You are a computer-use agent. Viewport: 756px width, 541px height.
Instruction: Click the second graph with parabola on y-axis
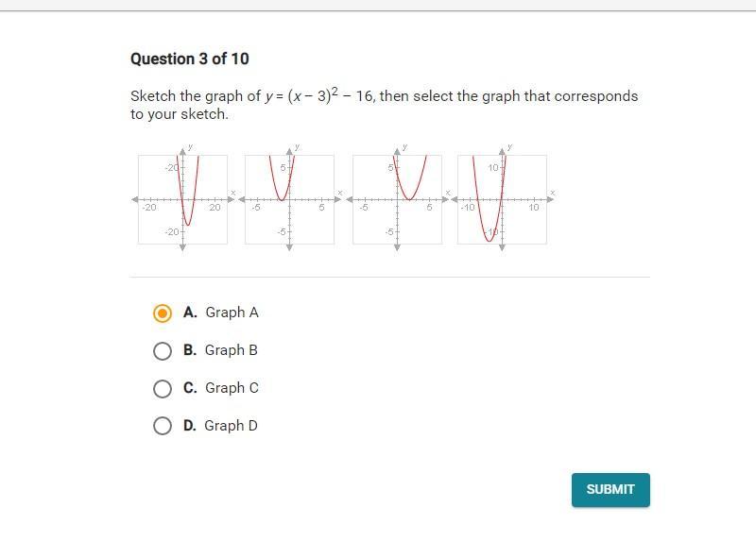[289, 199]
